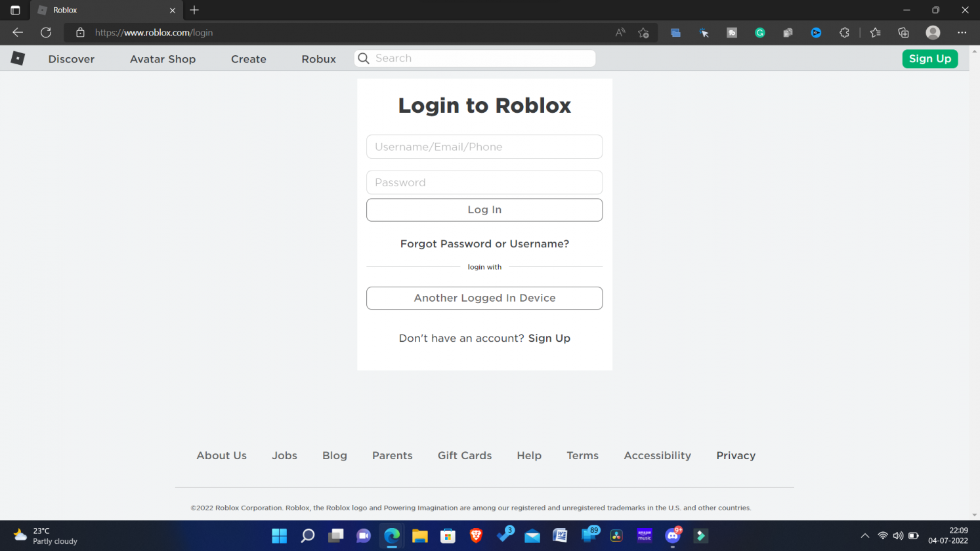Open Microsoft Store from taskbar
Screen dimensions: 980x551
[x=448, y=536]
